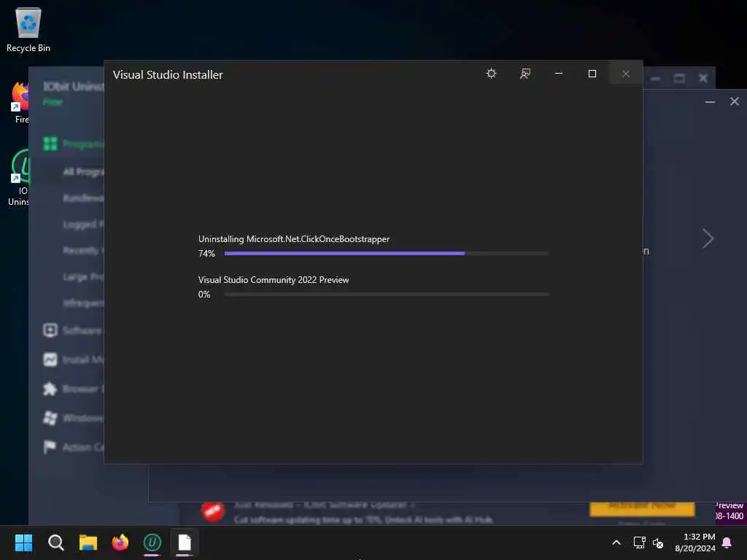Open the Software Updater icon in IObit sidebar
The image size is (747, 560).
point(50,330)
